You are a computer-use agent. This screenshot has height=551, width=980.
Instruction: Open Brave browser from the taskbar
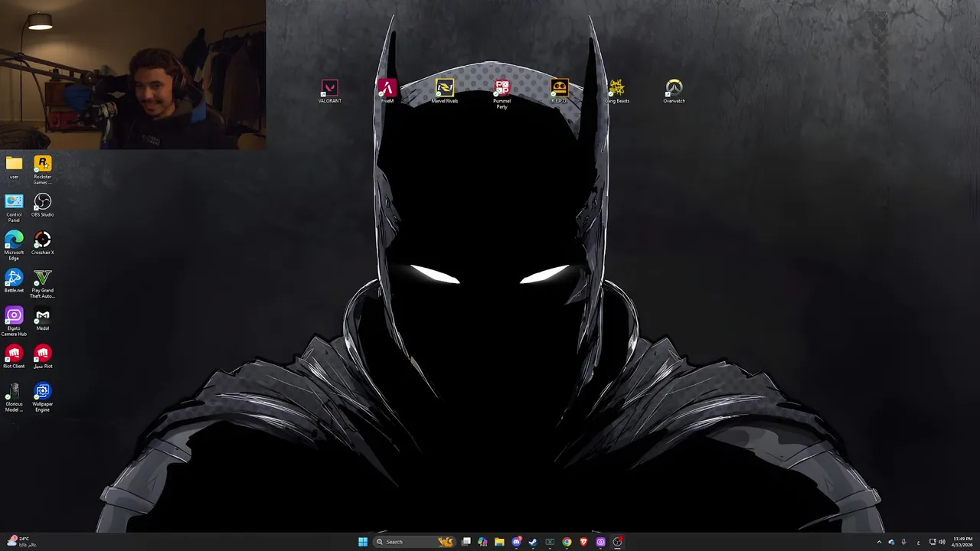pyautogui.click(x=583, y=542)
